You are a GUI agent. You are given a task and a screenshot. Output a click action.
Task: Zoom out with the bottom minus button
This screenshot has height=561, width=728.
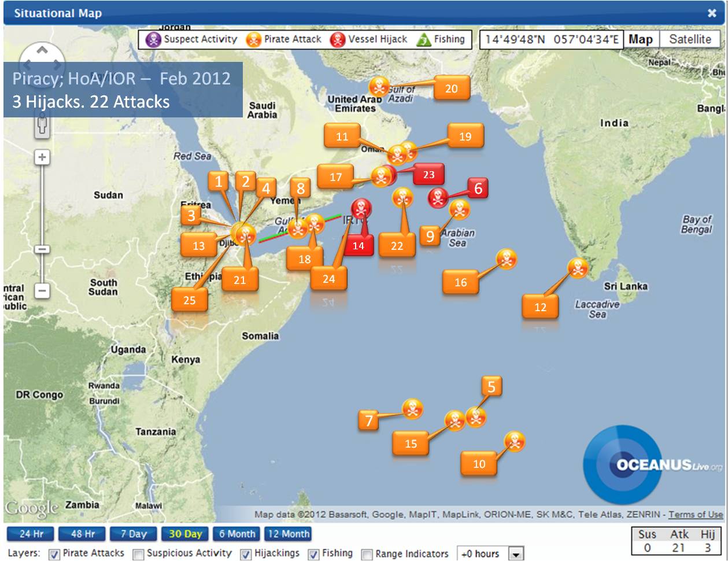click(42, 290)
